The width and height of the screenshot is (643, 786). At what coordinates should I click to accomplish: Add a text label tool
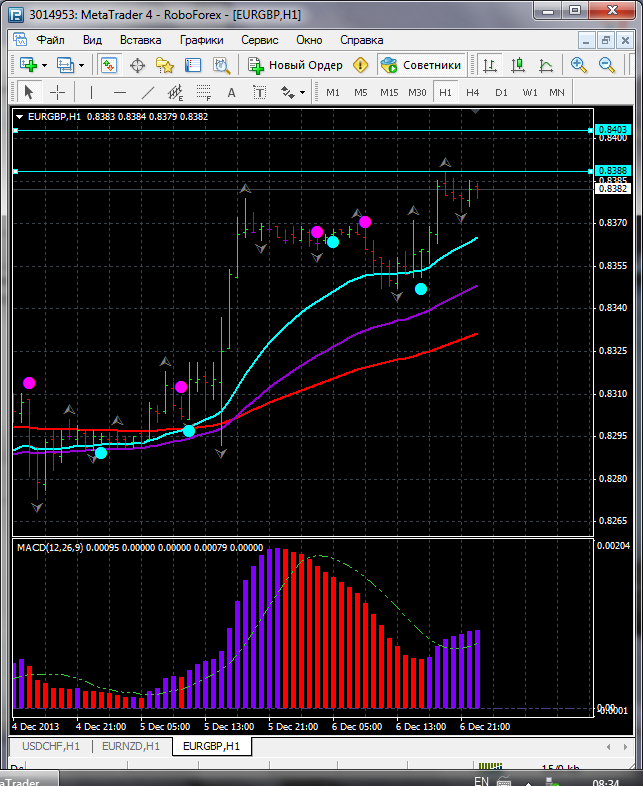click(x=231, y=92)
